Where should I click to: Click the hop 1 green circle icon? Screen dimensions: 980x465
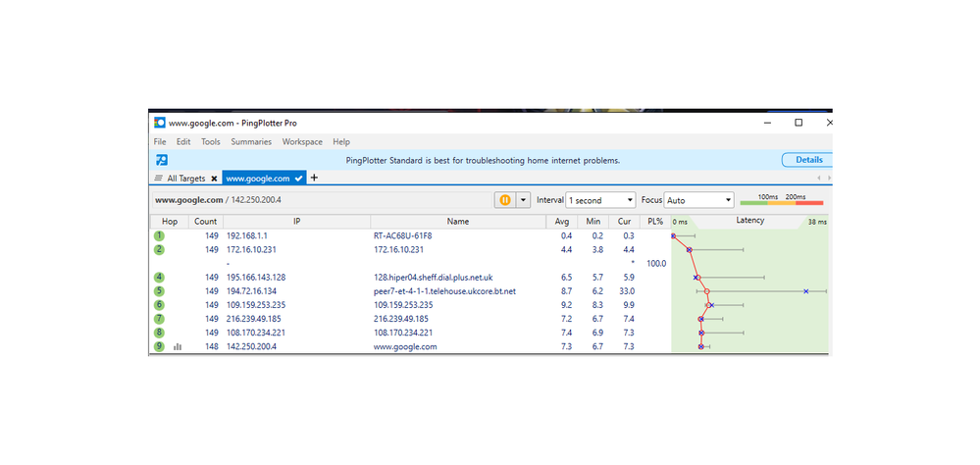tap(159, 236)
